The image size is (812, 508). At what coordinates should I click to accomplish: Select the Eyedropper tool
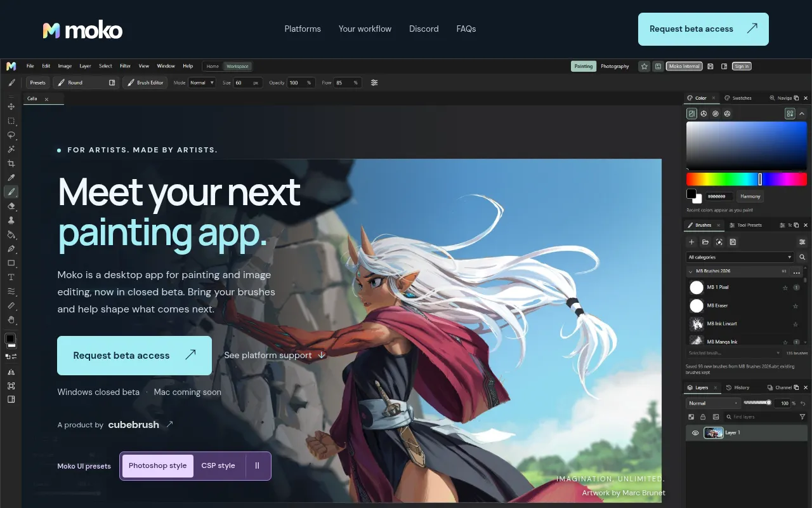click(x=11, y=178)
